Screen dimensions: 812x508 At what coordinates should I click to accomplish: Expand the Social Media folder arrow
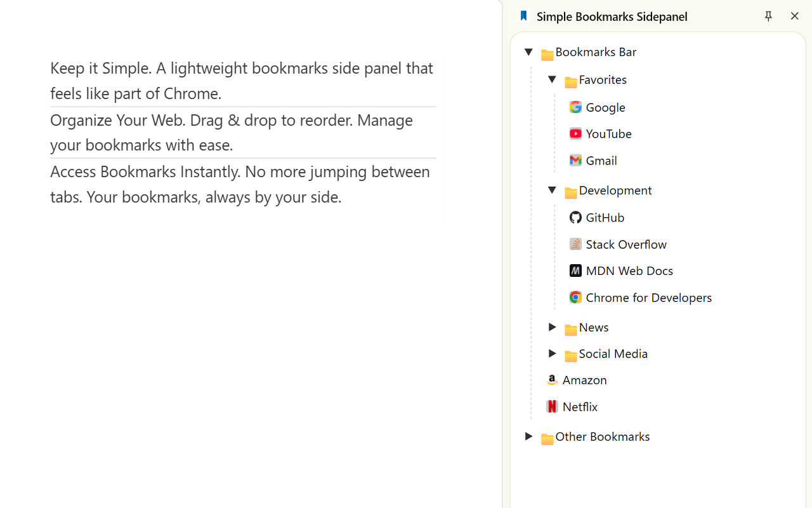tap(552, 354)
